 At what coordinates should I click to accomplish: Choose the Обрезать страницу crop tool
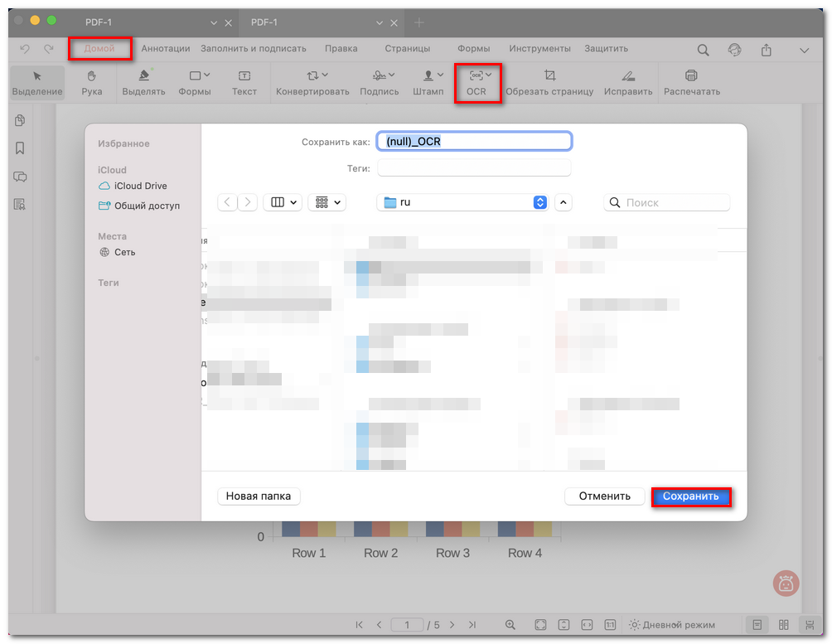click(549, 83)
